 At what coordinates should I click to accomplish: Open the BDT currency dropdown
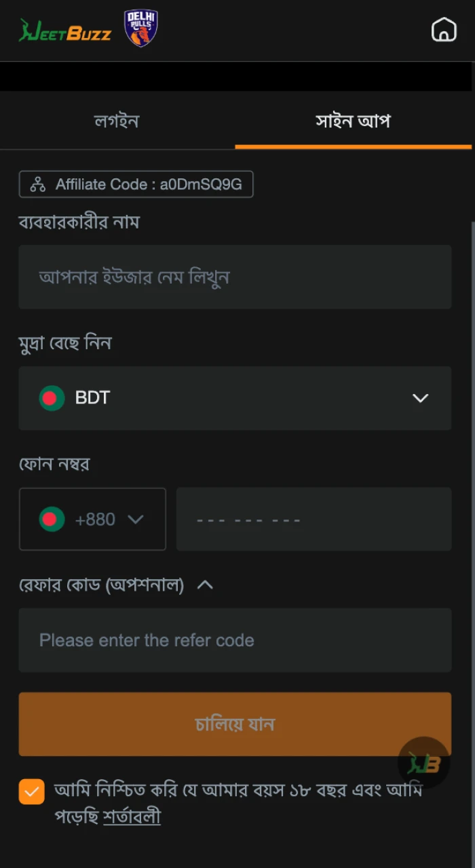point(420,398)
